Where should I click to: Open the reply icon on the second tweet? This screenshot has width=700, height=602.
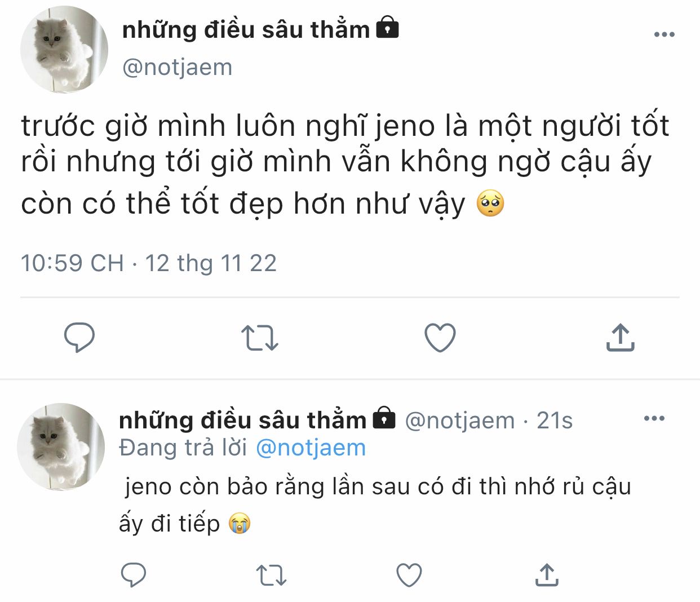(x=134, y=575)
